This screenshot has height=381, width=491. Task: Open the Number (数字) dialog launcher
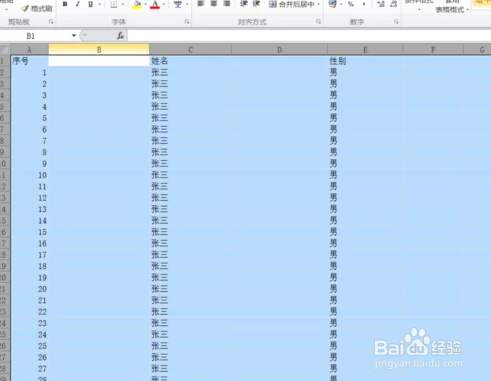[396, 22]
